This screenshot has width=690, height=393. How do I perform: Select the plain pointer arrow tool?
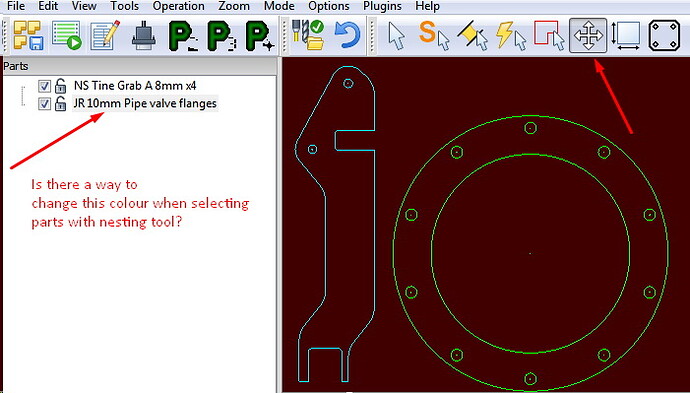(397, 35)
